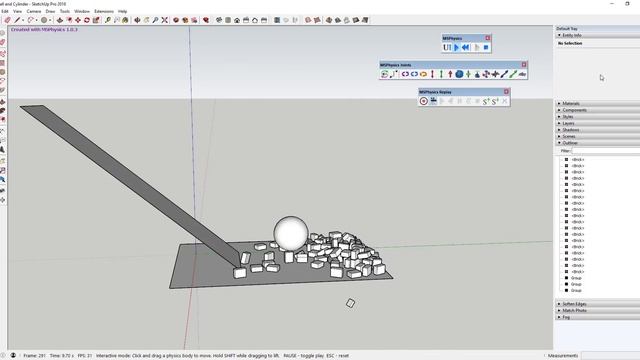This screenshot has height=360, width=640.
Task: Select the first Brick in Outliner
Action: click(x=578, y=160)
